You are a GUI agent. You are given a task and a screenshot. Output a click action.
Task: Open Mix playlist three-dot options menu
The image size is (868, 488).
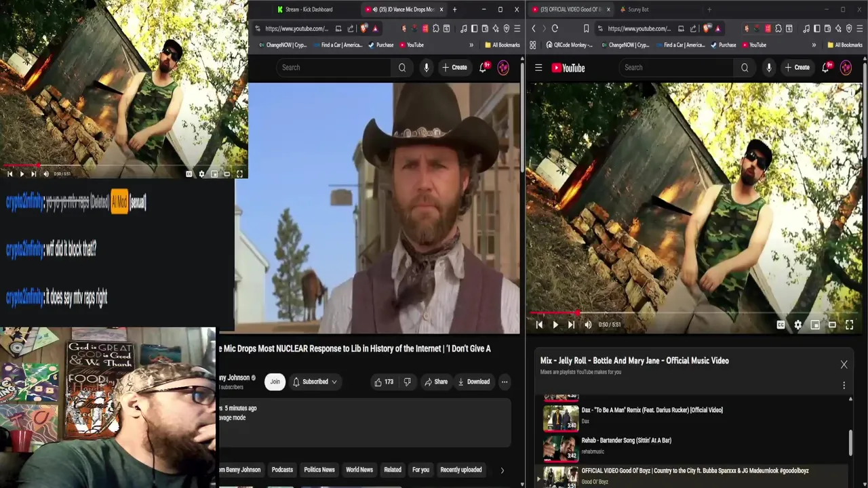[844, 385]
